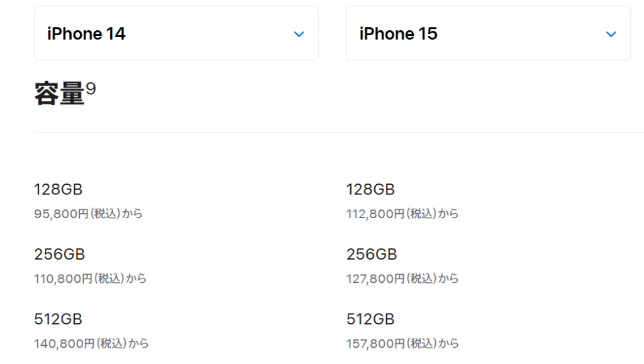Select the iPhone 15 128GB capacity label

pyautogui.click(x=370, y=190)
